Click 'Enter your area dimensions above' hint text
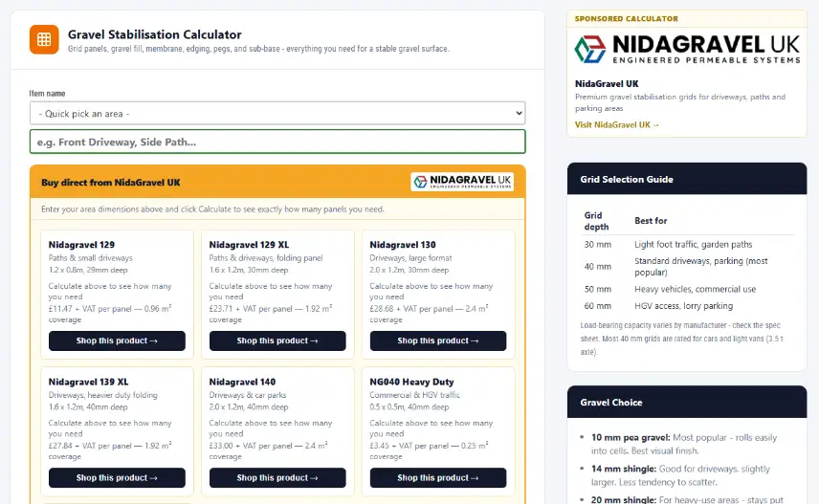The height and width of the screenshot is (504, 819). tap(212, 208)
